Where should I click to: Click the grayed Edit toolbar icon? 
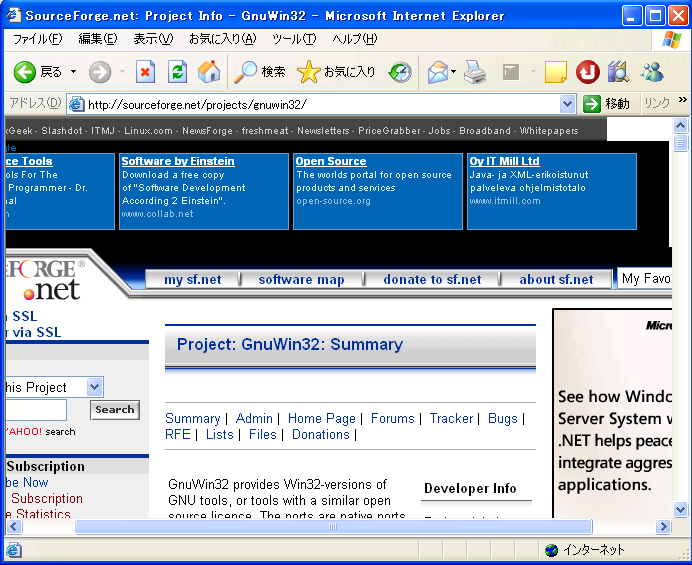(x=511, y=72)
